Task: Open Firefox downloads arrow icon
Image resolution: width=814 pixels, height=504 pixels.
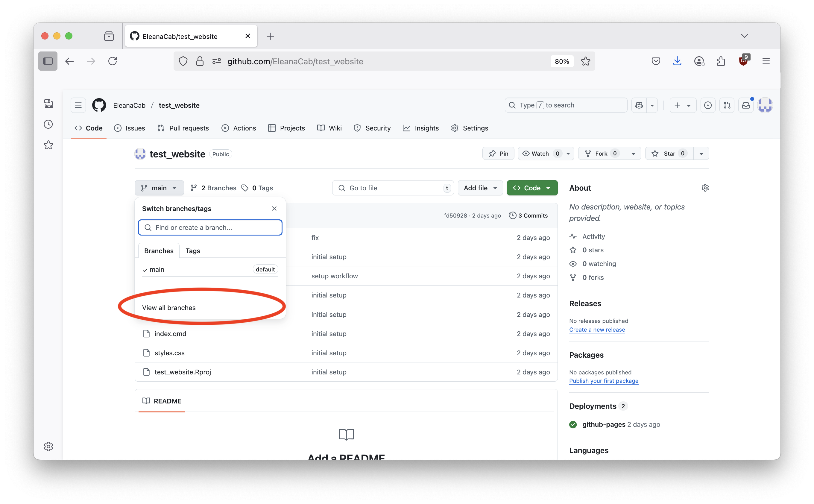Action: pos(677,61)
